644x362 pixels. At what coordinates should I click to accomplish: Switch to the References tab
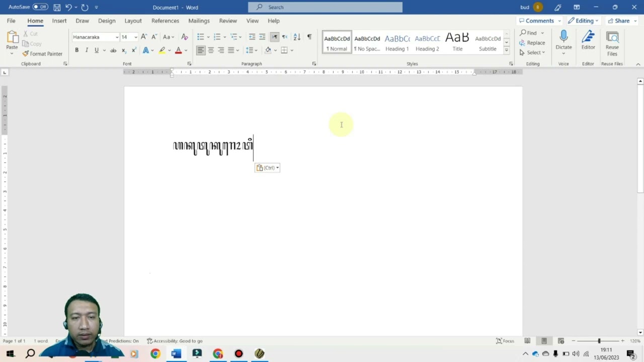pyautogui.click(x=165, y=21)
